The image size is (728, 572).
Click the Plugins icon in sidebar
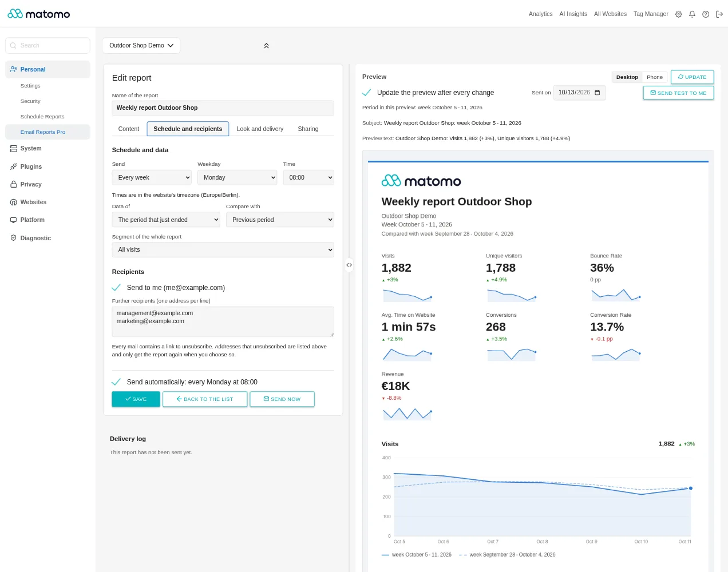(x=14, y=167)
